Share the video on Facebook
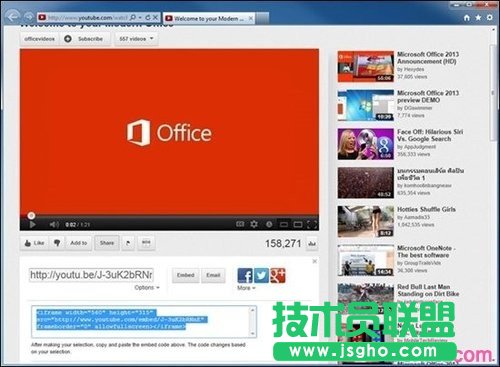The image size is (500, 367). click(x=245, y=276)
